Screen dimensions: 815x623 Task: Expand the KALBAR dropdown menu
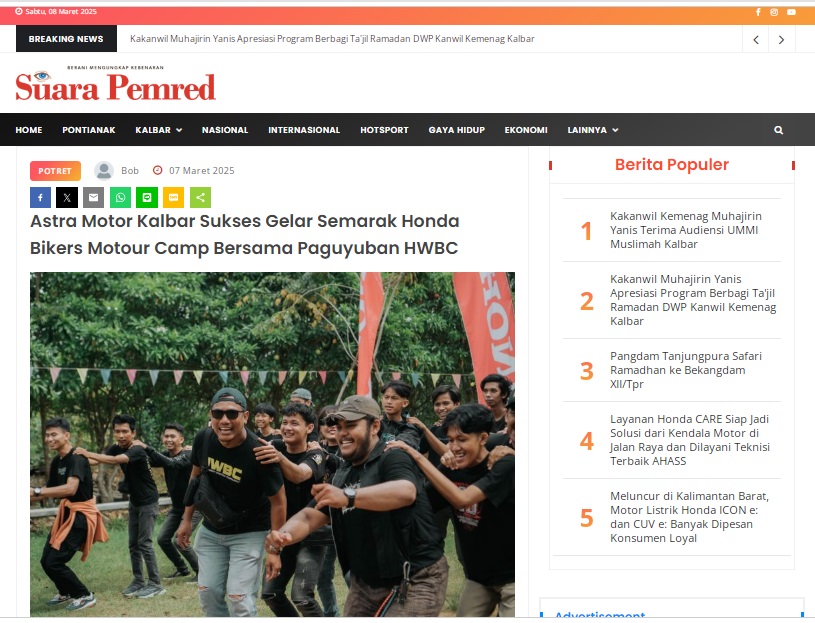159,130
